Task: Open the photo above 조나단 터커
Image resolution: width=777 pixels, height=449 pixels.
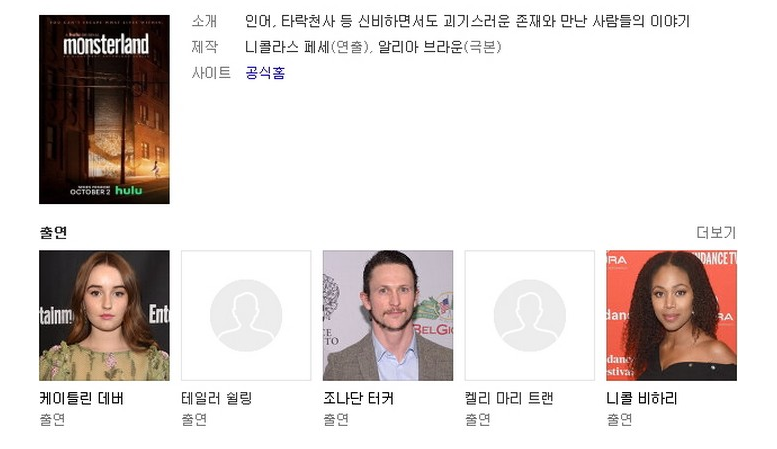Action: click(388, 315)
